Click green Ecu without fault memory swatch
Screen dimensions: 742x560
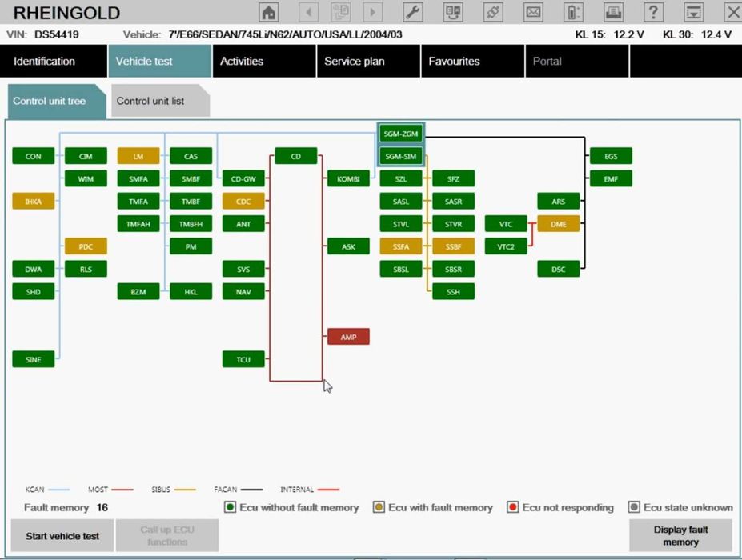click(230, 507)
